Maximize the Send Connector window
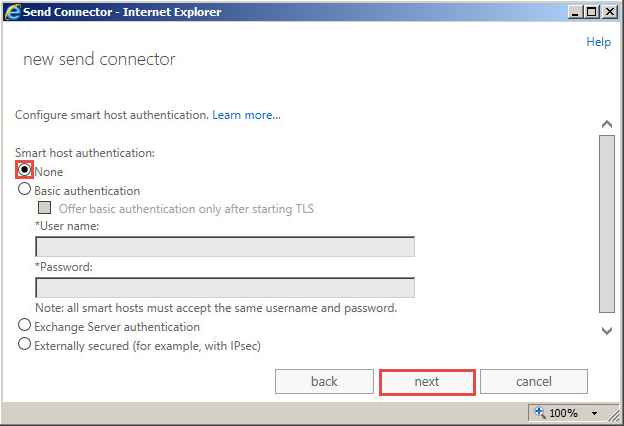The height and width of the screenshot is (426, 624). point(589,11)
